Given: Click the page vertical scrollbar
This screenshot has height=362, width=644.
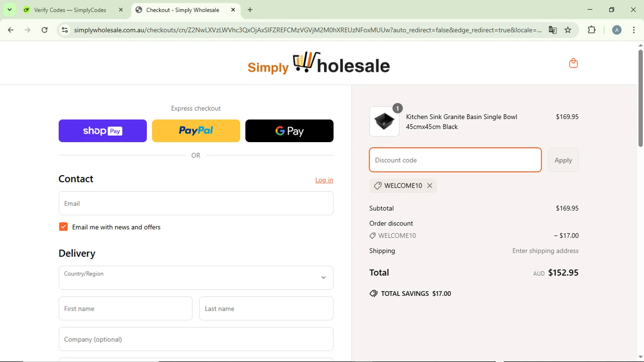Looking at the screenshot, I should coord(641,98).
